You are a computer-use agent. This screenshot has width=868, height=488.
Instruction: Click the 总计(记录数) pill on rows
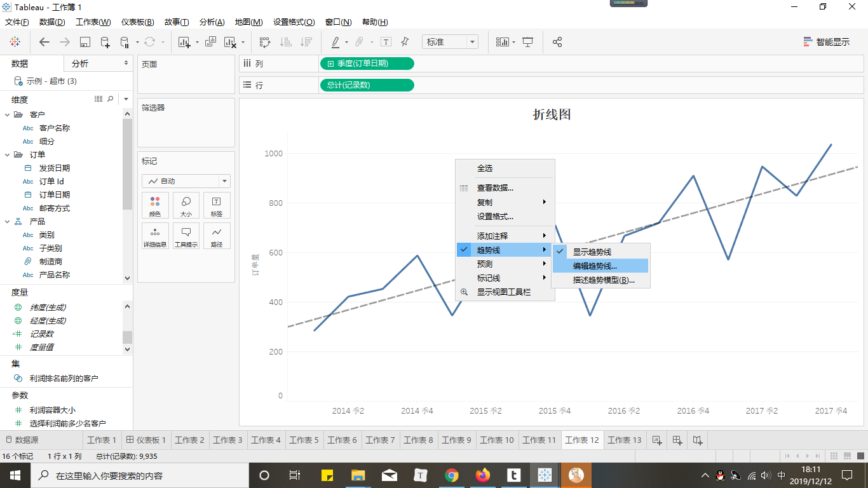point(367,85)
